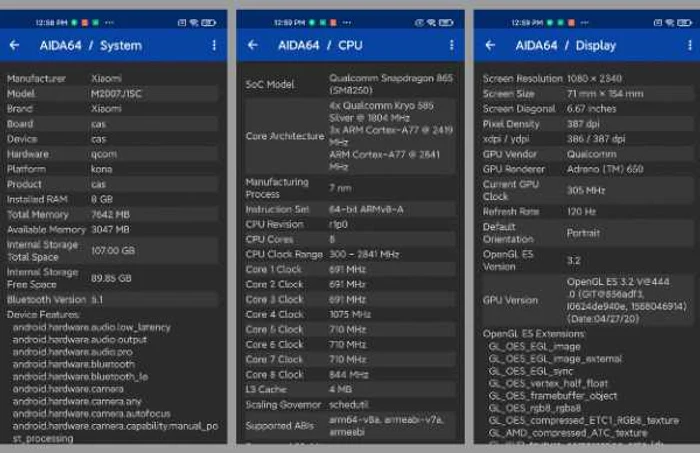The image size is (700, 453).
Task: Open the overflow menu on CPU screen
Action: pyautogui.click(x=452, y=45)
